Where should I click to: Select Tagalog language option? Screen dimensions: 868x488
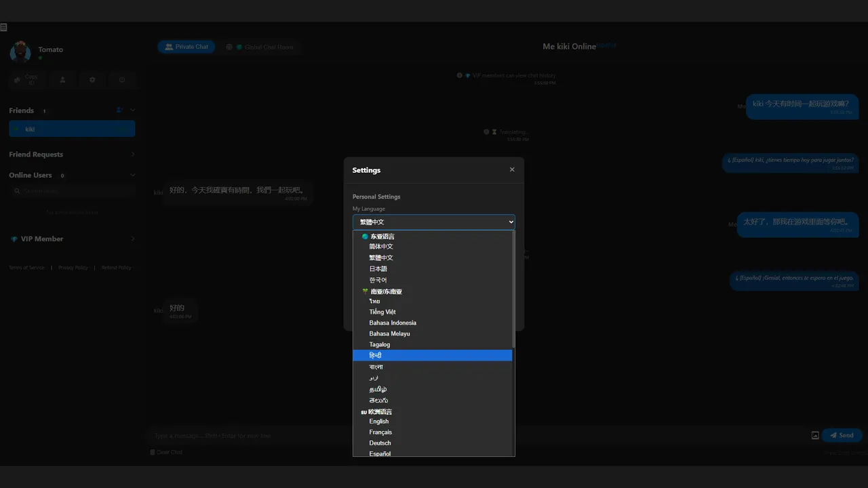point(433,344)
